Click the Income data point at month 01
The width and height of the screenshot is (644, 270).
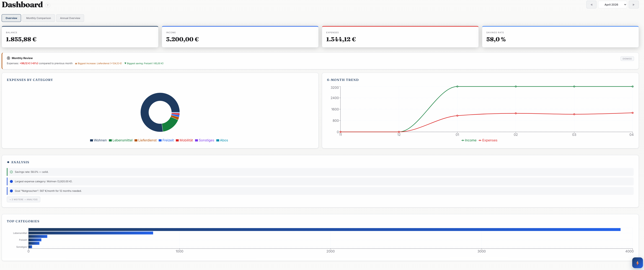point(457,86)
